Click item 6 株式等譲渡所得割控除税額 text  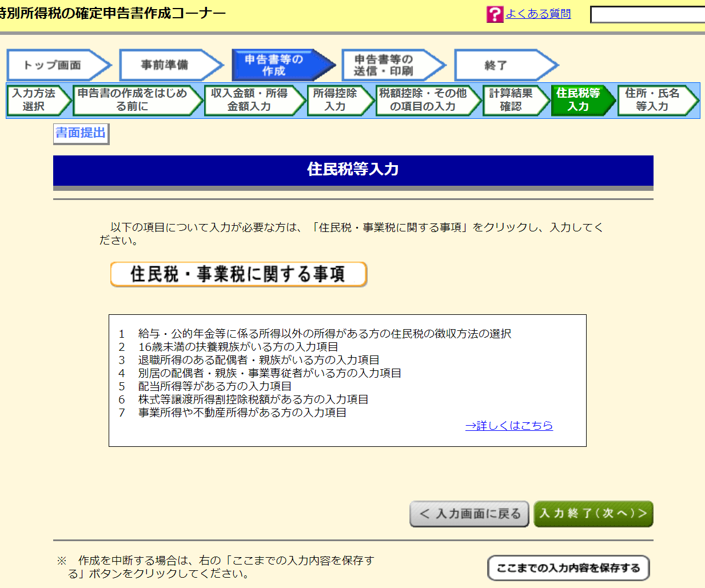point(253,399)
